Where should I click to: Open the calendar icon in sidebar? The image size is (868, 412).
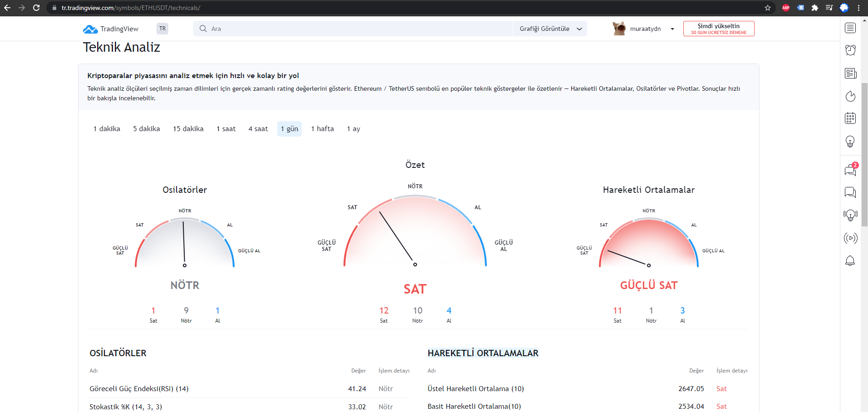[x=850, y=118]
